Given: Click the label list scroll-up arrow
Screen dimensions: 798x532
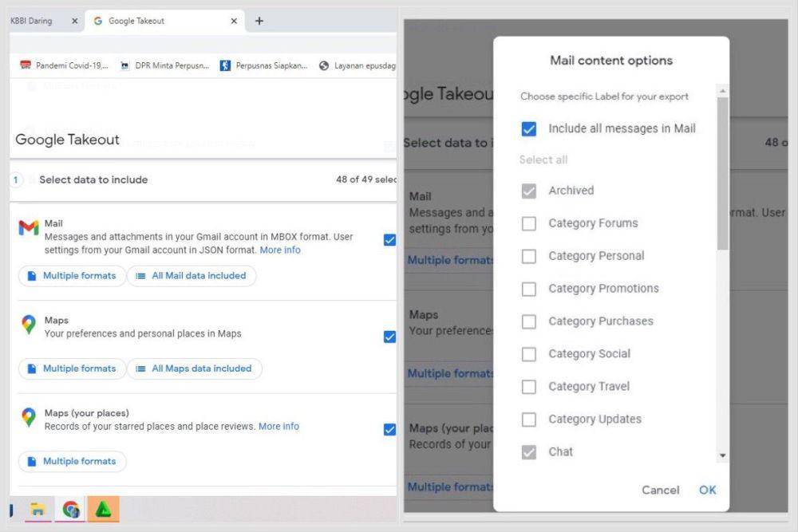Looking at the screenshot, I should pyautogui.click(x=723, y=91).
